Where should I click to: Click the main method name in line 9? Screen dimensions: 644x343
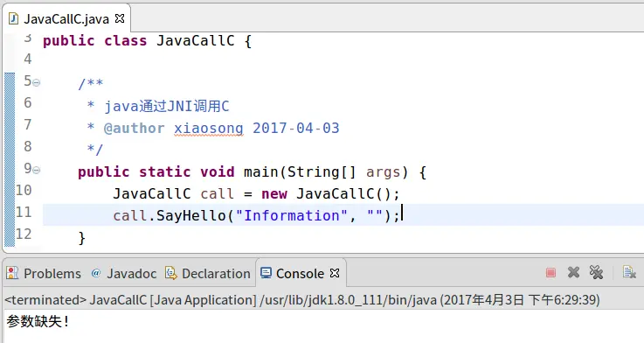[x=261, y=171]
